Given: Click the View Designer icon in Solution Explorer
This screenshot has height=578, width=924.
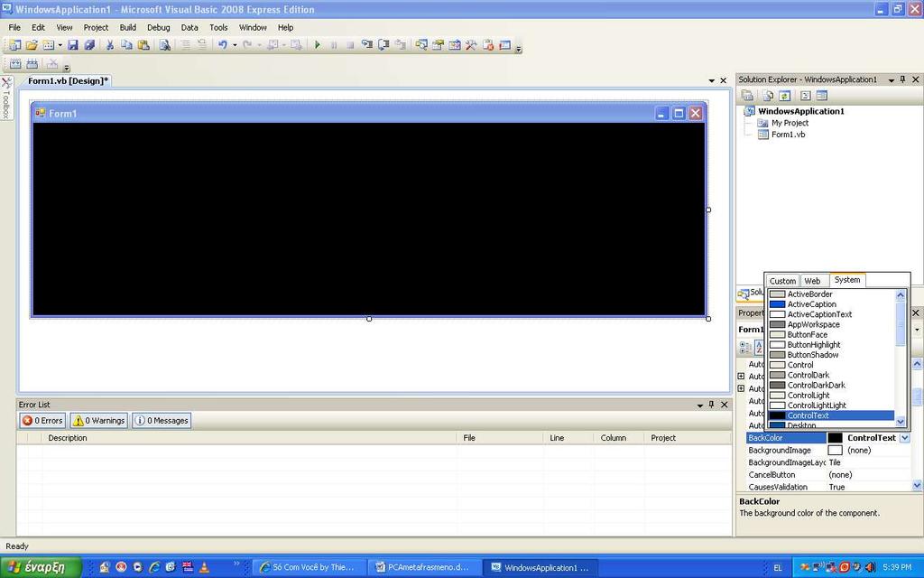Looking at the screenshot, I should (822, 96).
